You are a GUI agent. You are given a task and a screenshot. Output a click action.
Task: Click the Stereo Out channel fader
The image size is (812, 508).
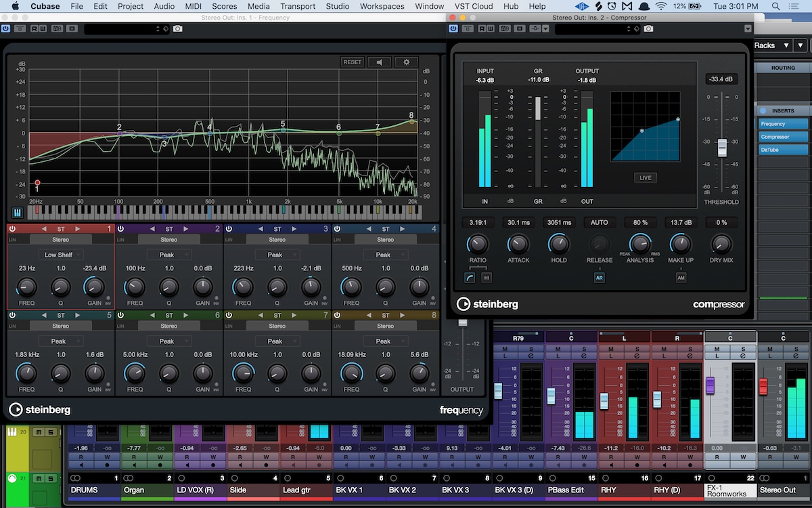(763, 386)
